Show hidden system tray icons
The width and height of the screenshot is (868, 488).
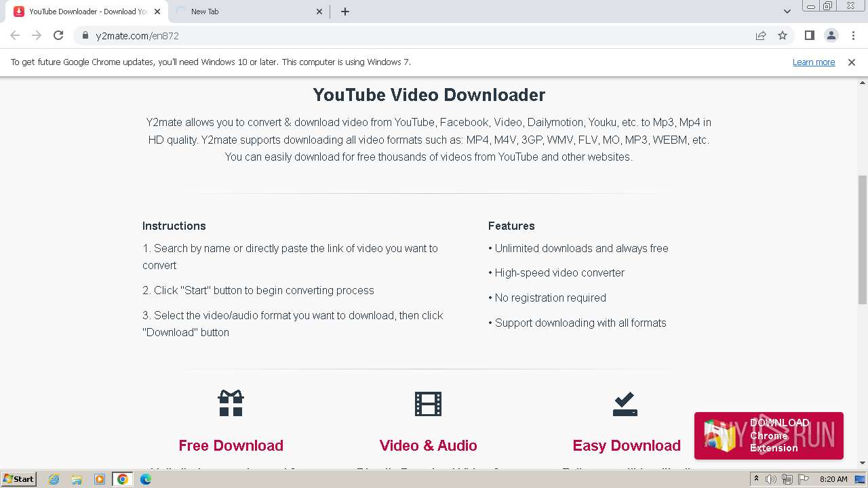coord(756,479)
